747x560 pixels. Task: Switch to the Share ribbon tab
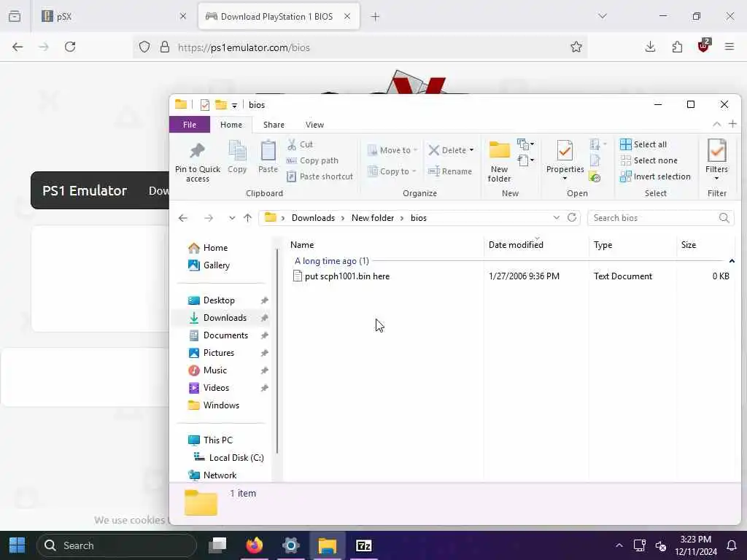pyautogui.click(x=274, y=125)
